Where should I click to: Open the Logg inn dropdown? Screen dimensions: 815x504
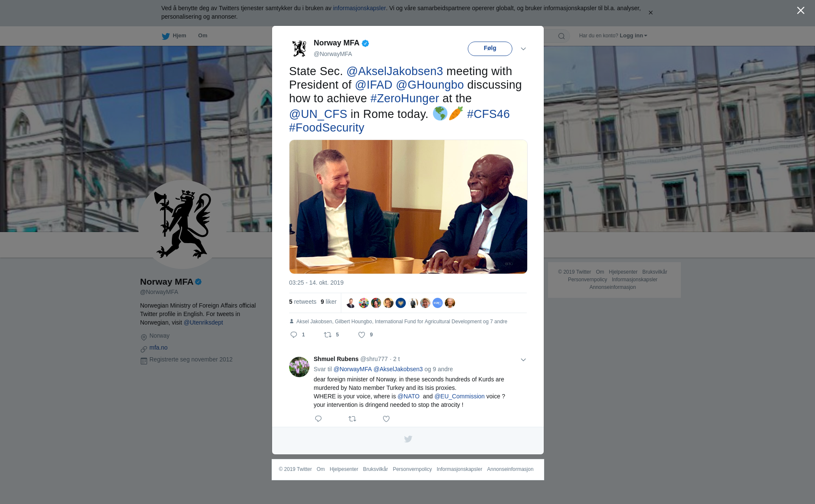(633, 36)
